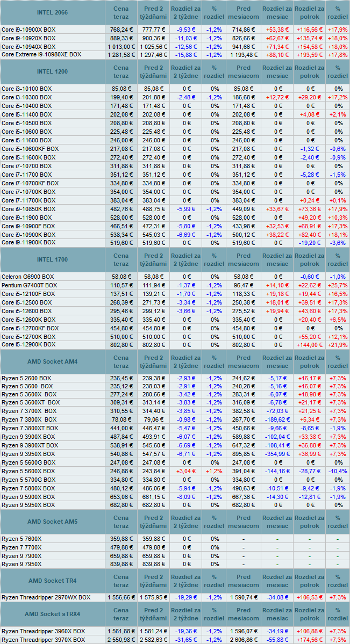Select the Ryzen Threadripper 2970WX BOX name
This screenshot has height=644, width=350.
[46, 598]
